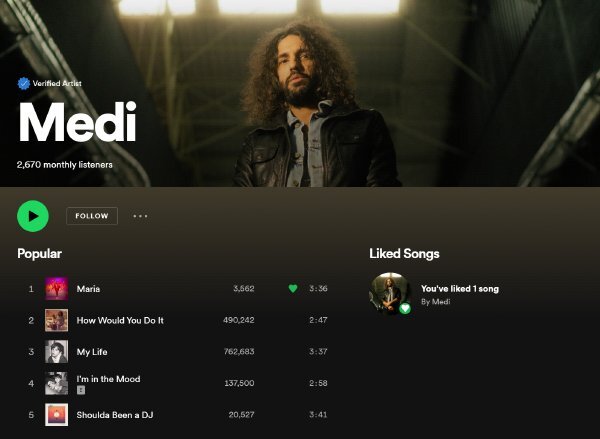This screenshot has height=439, width=600.
Task: Open You've liked 1 song link
Action: 460,289
